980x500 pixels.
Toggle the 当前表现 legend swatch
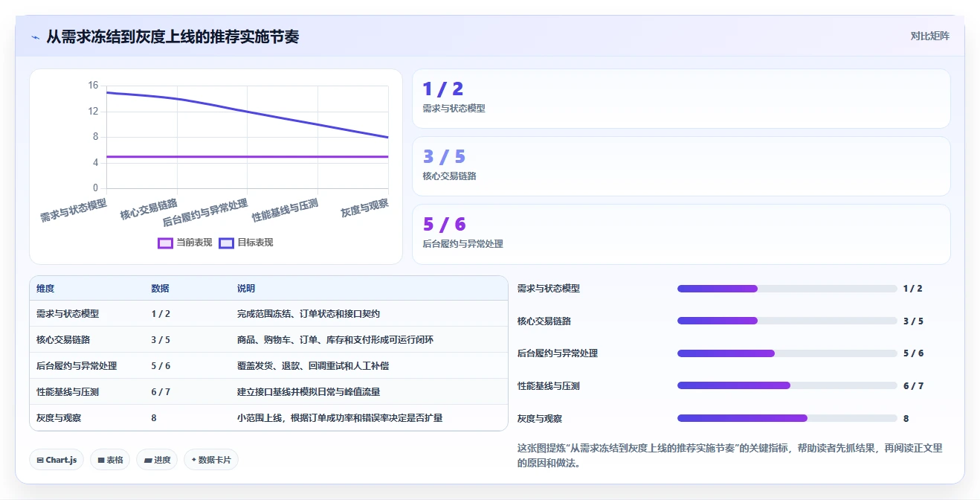point(165,243)
